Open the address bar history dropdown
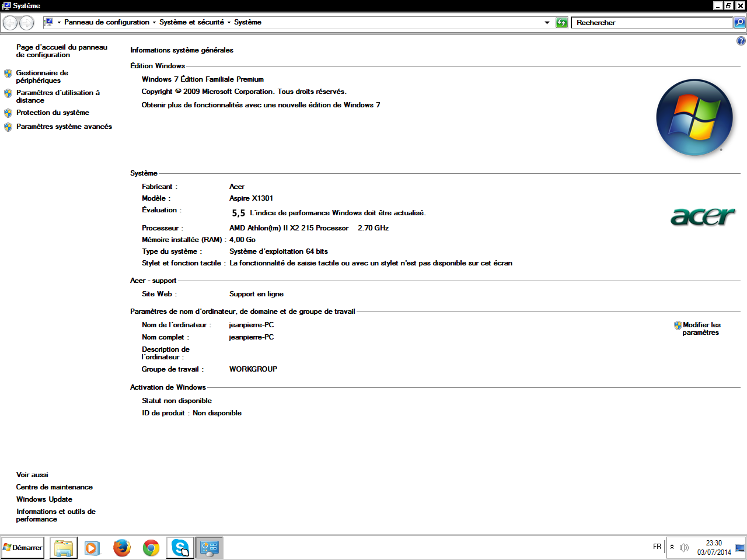 [547, 23]
